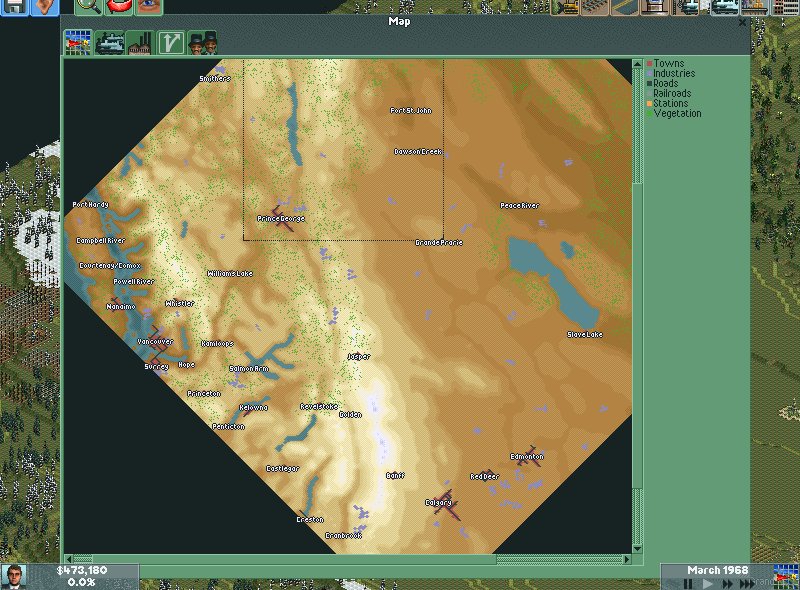Screen dimensions: 800x590
Task: Click the map scrollbar right arrow
Action: point(628,559)
